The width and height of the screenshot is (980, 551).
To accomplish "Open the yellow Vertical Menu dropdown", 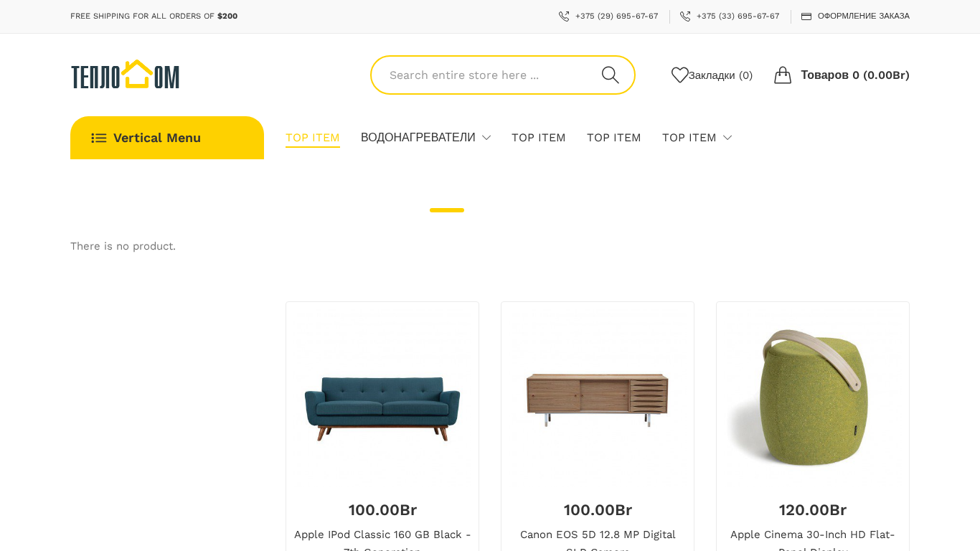I will tap(167, 138).
